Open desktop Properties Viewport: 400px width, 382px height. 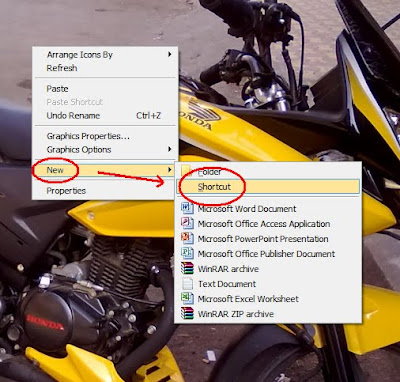pos(105,191)
